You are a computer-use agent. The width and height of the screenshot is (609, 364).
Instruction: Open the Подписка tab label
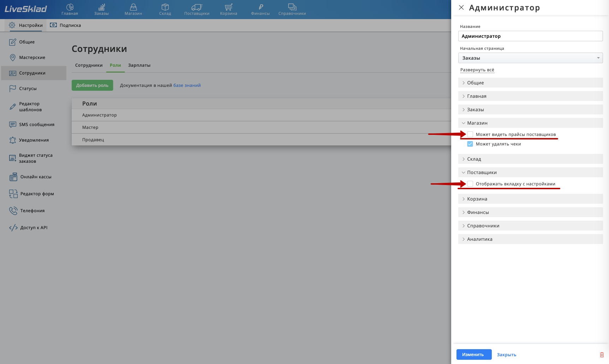click(70, 25)
